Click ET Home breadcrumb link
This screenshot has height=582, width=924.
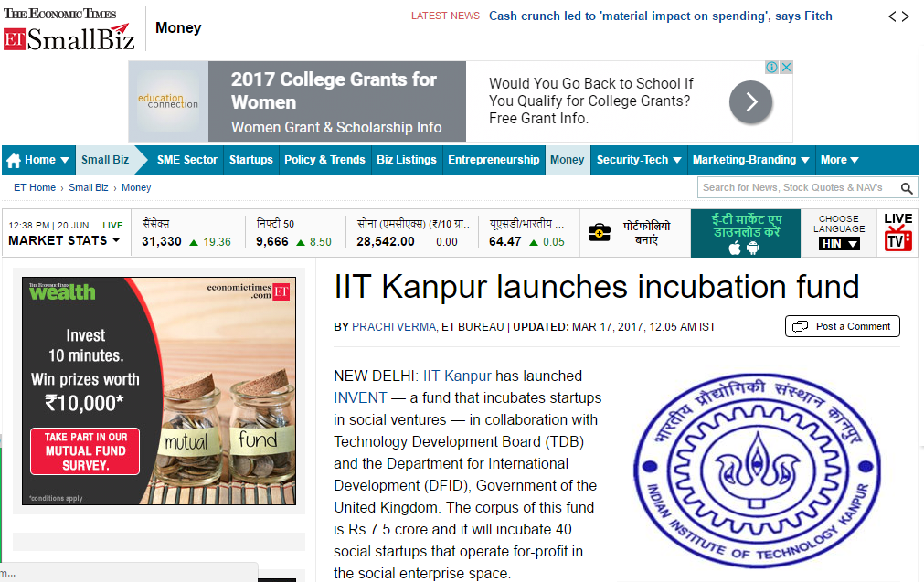(x=35, y=187)
